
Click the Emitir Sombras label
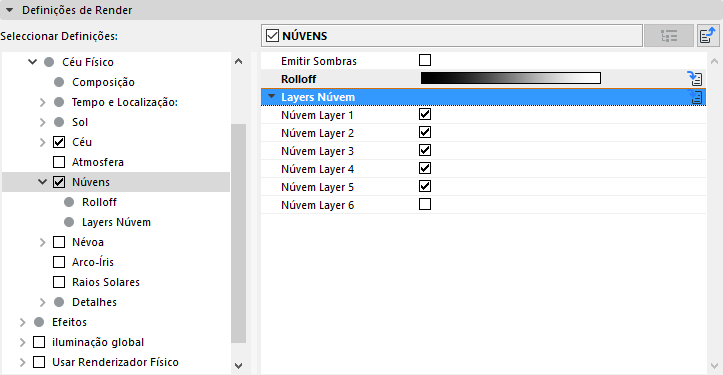(319, 61)
